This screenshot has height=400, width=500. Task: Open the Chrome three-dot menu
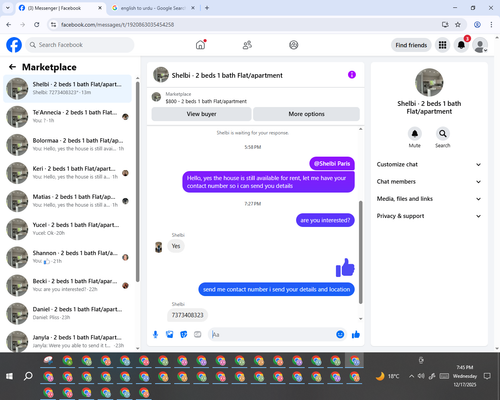[491, 25]
